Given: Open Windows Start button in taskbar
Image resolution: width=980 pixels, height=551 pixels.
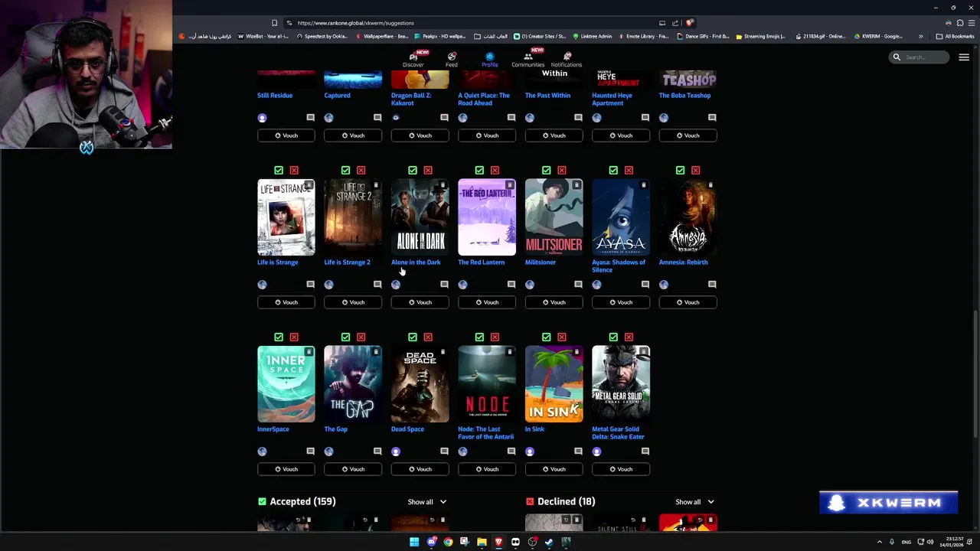Looking at the screenshot, I should tap(414, 542).
